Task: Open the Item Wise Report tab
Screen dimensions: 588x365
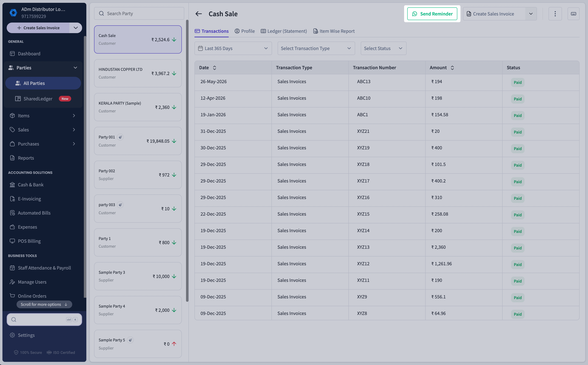Action: coord(334,31)
